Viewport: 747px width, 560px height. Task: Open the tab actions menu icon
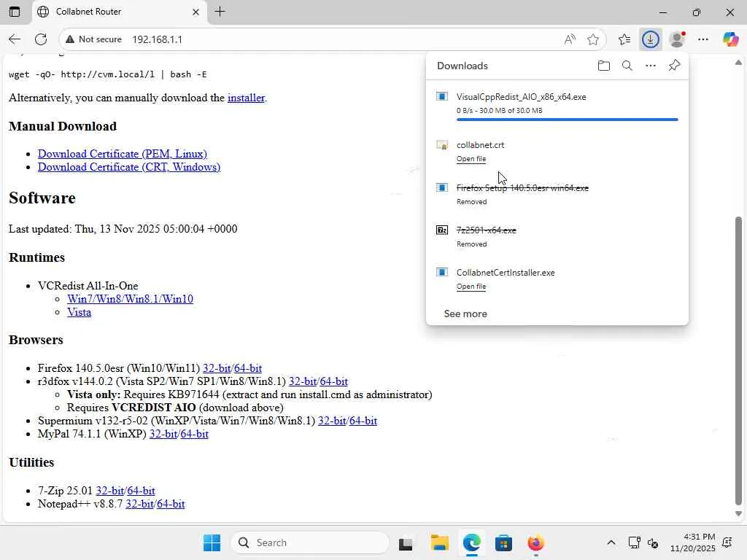tap(15, 12)
